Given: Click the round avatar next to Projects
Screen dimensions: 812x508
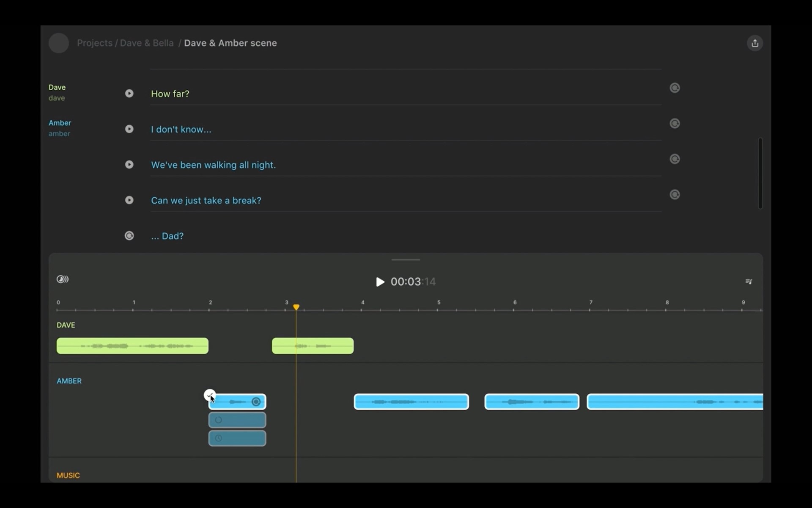Looking at the screenshot, I should point(59,43).
